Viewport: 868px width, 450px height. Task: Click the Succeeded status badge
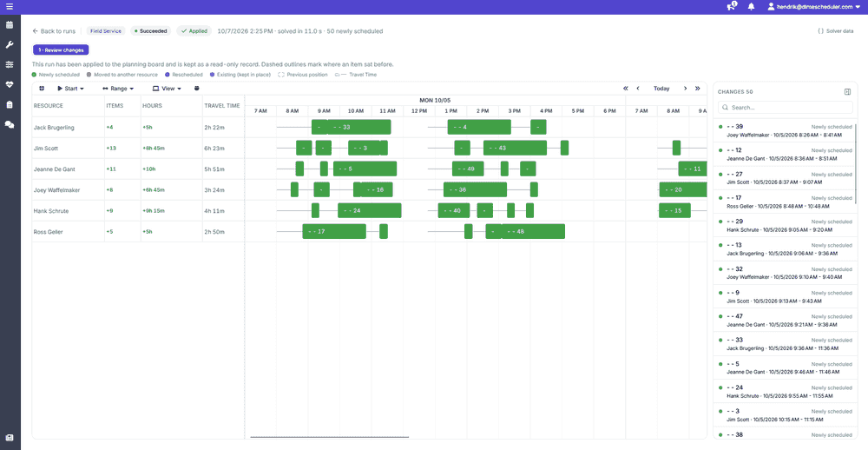coord(151,31)
